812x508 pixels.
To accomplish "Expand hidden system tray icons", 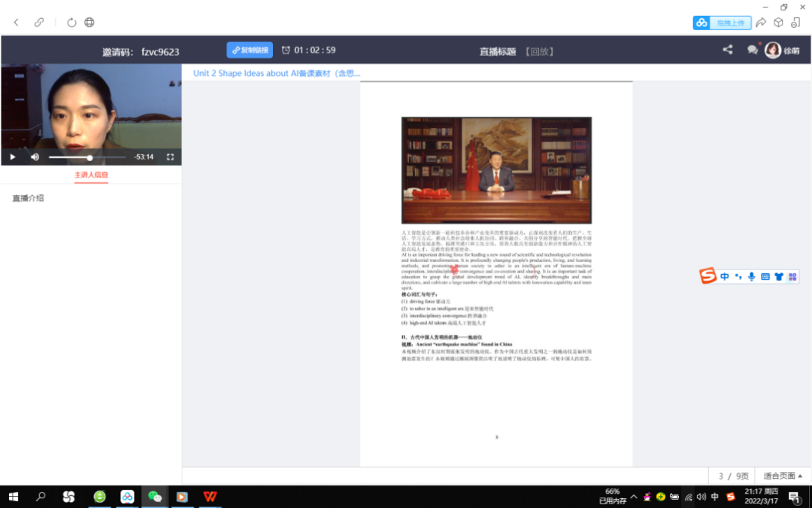I will 635,497.
